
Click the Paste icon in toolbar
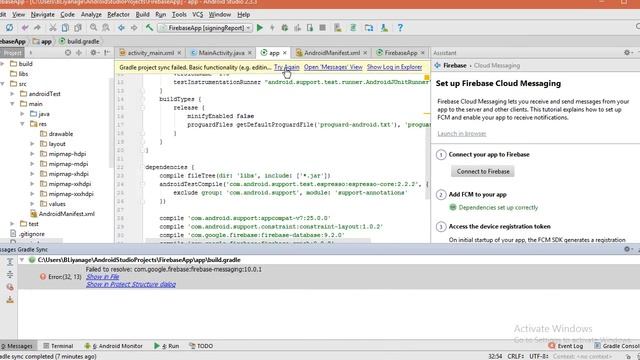(x=78, y=28)
